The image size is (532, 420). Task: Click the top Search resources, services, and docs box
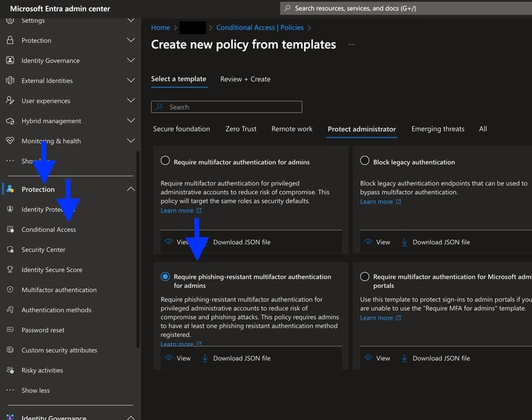pyautogui.click(x=406, y=8)
